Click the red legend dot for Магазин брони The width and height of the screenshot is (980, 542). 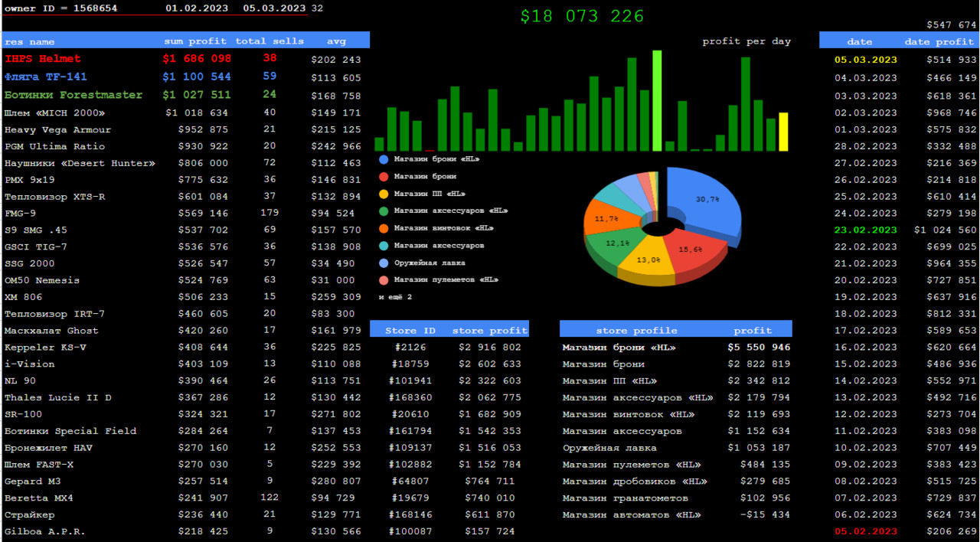(x=384, y=177)
